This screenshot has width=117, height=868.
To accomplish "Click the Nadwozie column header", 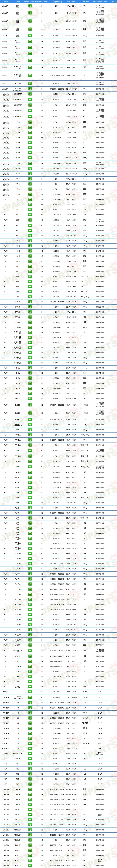I will click(85, 2).
